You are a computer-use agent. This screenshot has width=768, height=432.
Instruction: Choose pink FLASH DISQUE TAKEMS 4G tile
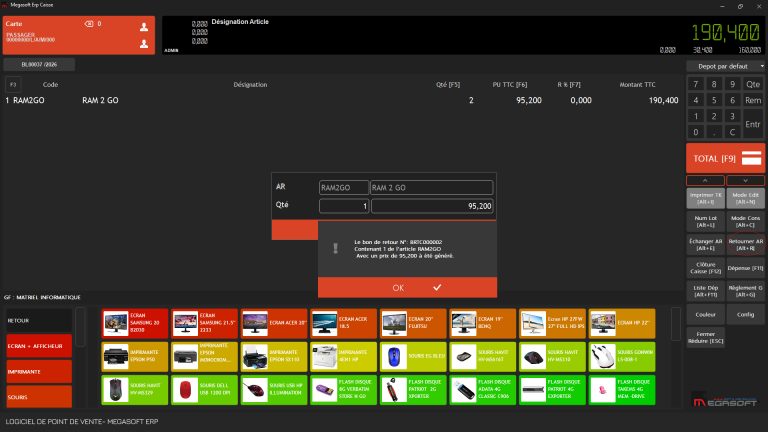point(622,390)
